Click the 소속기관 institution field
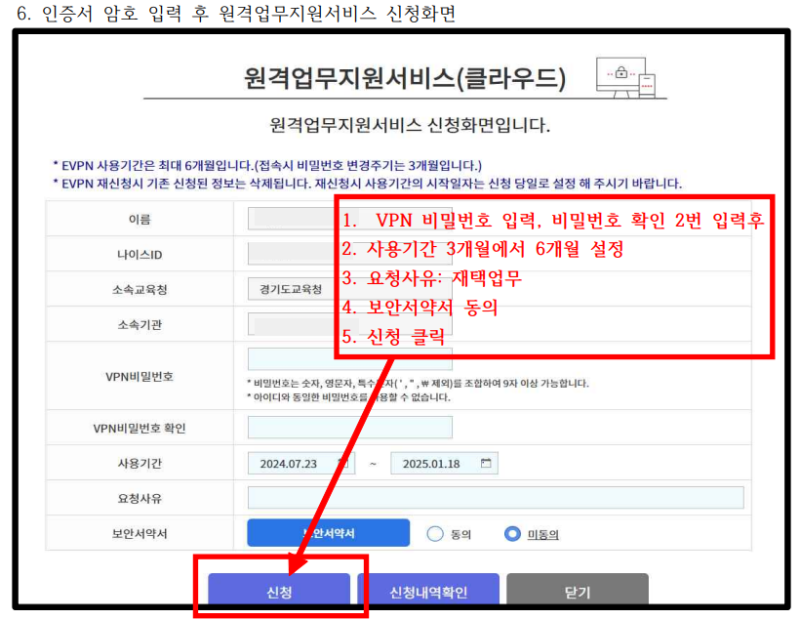This screenshot has width=800, height=619. (x=290, y=323)
